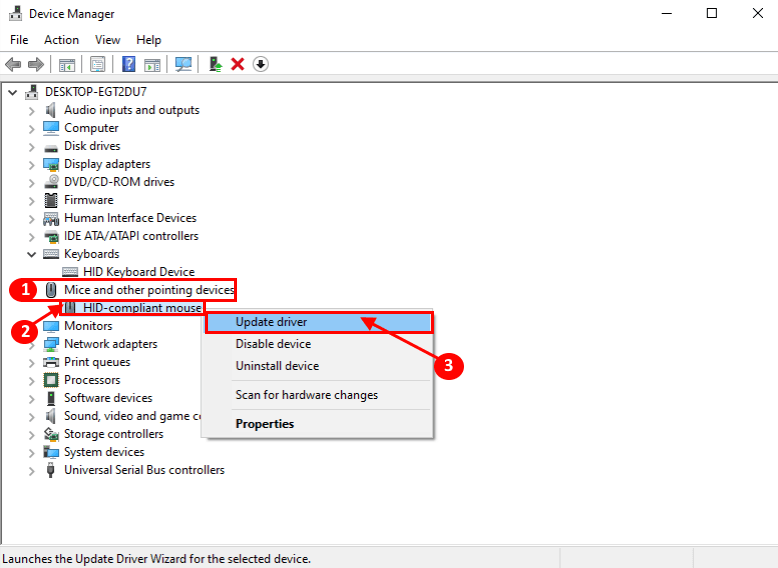This screenshot has width=778, height=568.
Task: Click Properties in the context menu
Action: pyautogui.click(x=264, y=424)
